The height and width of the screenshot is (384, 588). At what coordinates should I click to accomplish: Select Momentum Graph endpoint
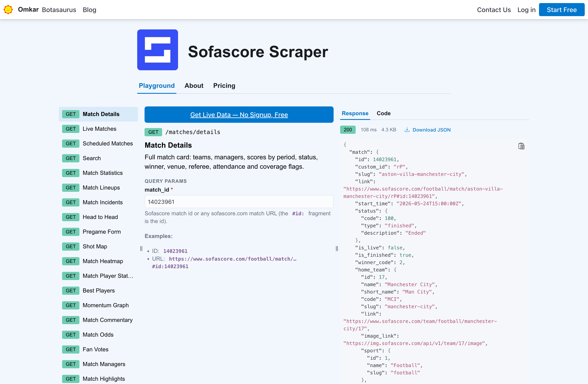pos(98,305)
